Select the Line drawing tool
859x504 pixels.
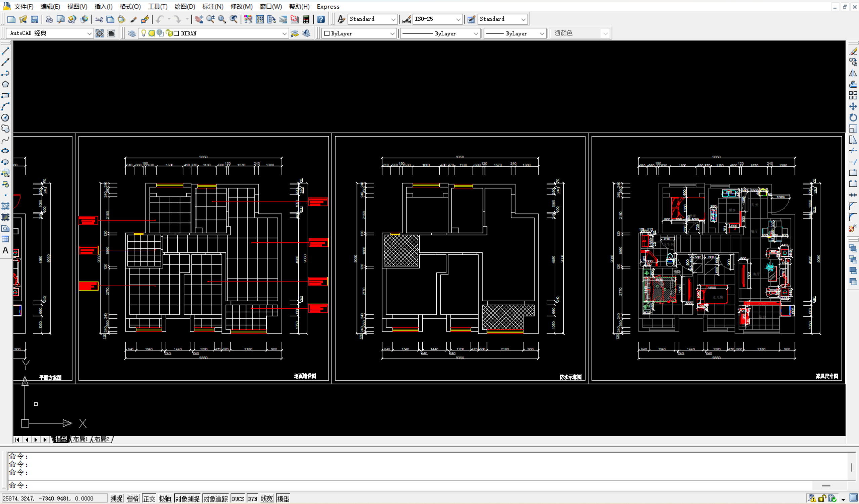coord(5,51)
